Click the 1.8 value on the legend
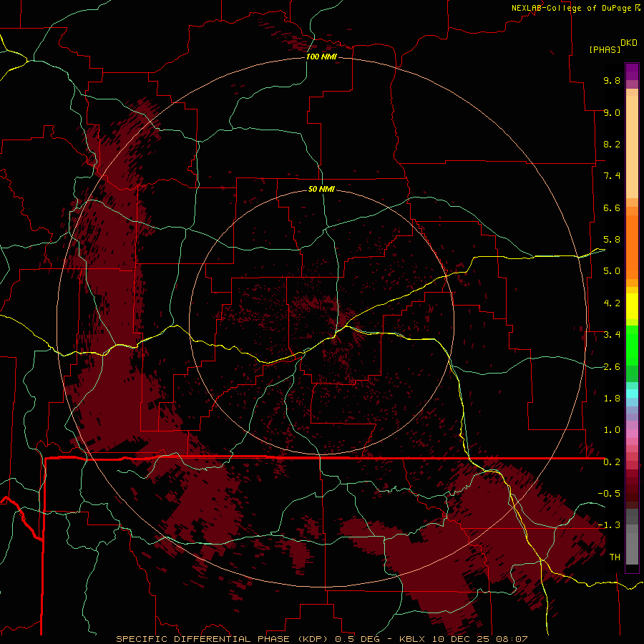 pos(612,399)
